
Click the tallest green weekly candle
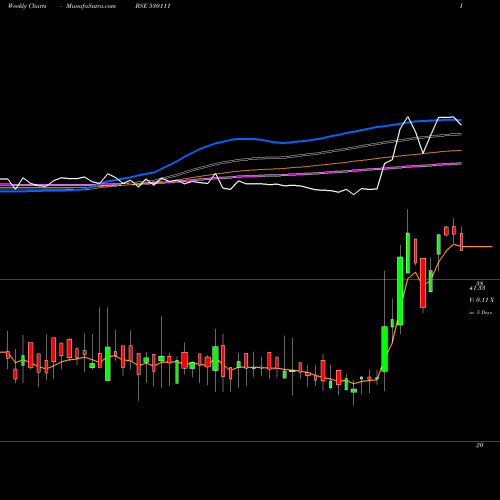click(x=400, y=291)
